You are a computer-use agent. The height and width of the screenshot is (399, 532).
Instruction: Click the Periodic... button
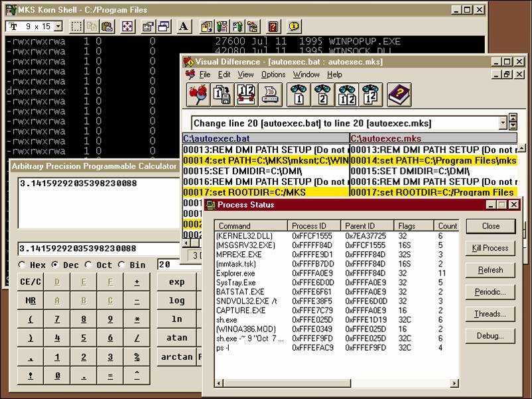[x=491, y=292]
